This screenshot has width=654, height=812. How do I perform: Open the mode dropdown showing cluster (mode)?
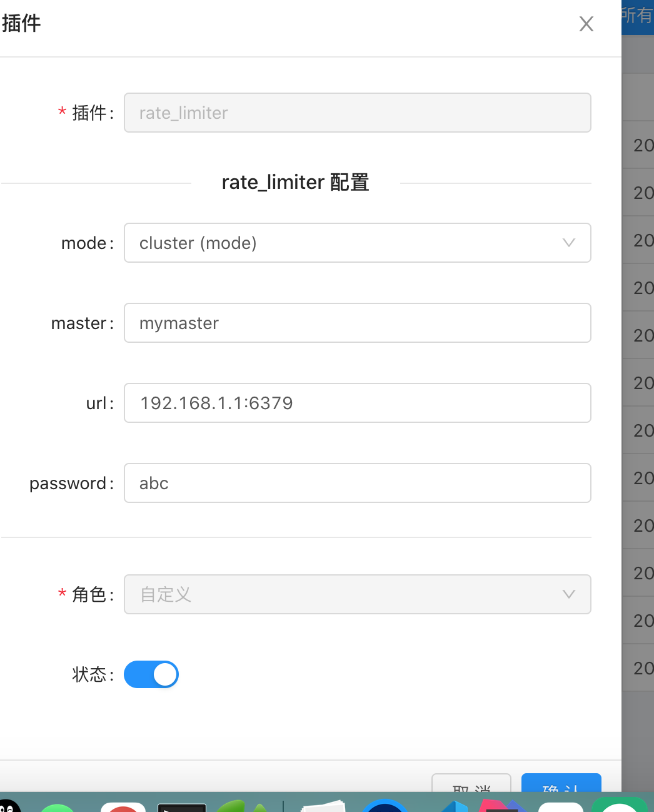tap(357, 243)
